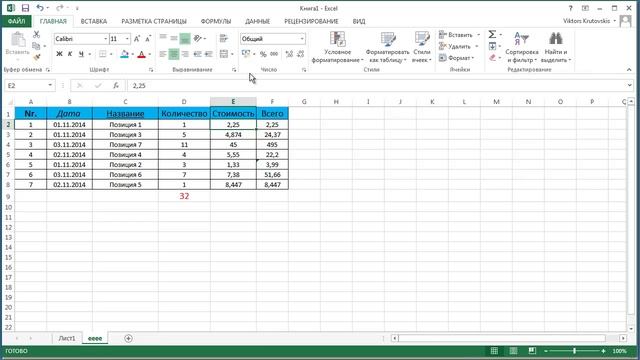
Task: Open the Общий number format dropdown
Action: click(302, 39)
